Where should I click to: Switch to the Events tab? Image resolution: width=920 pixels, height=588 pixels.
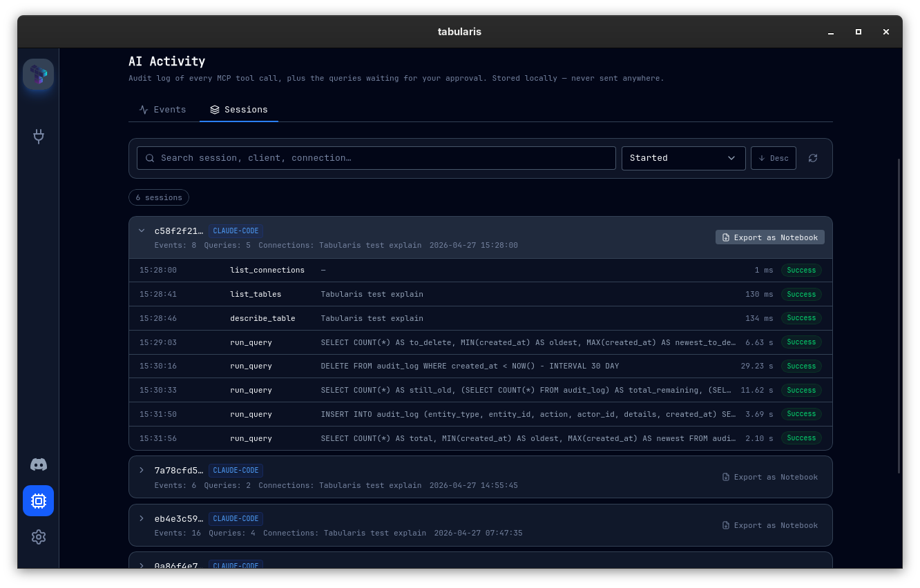coord(162,109)
